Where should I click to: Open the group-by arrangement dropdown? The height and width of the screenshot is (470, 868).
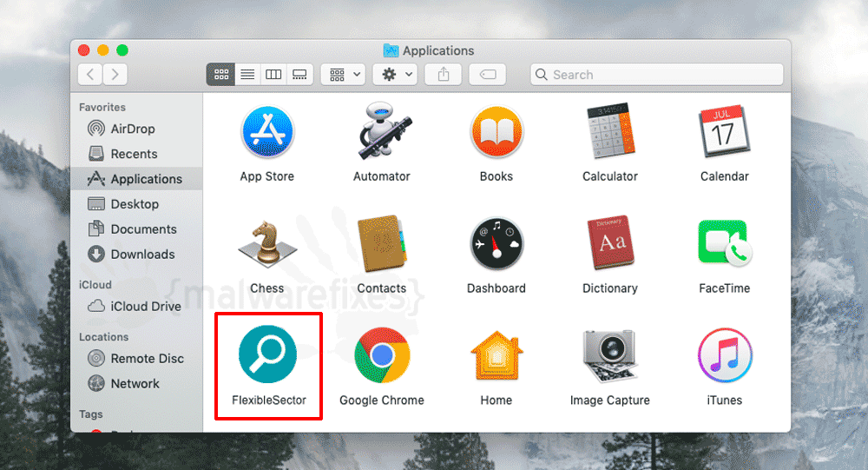click(x=343, y=74)
